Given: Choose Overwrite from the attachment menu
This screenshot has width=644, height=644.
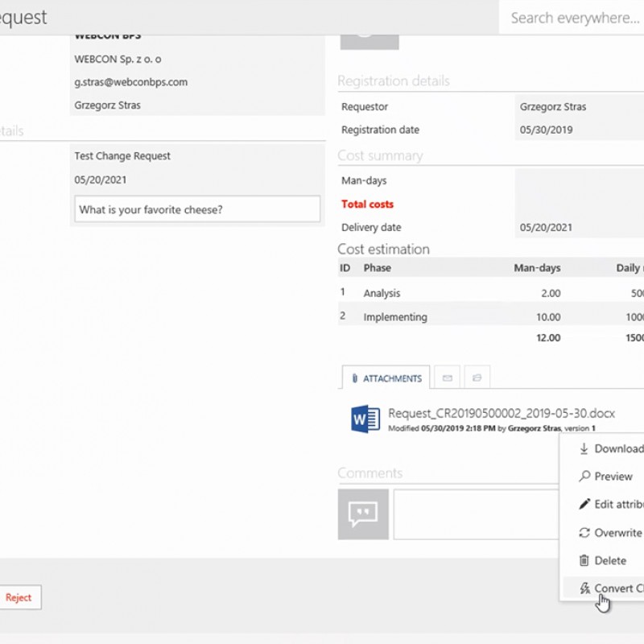Looking at the screenshot, I should click(x=617, y=533).
